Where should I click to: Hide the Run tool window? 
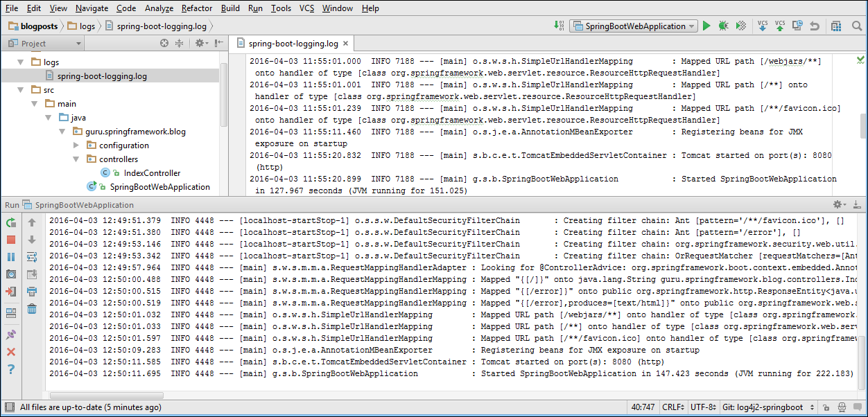pyautogui.click(x=858, y=204)
